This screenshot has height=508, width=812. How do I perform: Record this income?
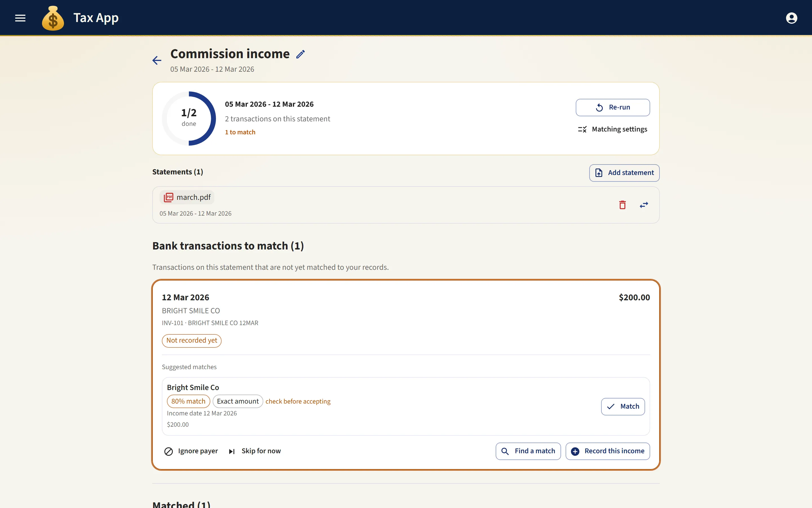[x=608, y=451]
